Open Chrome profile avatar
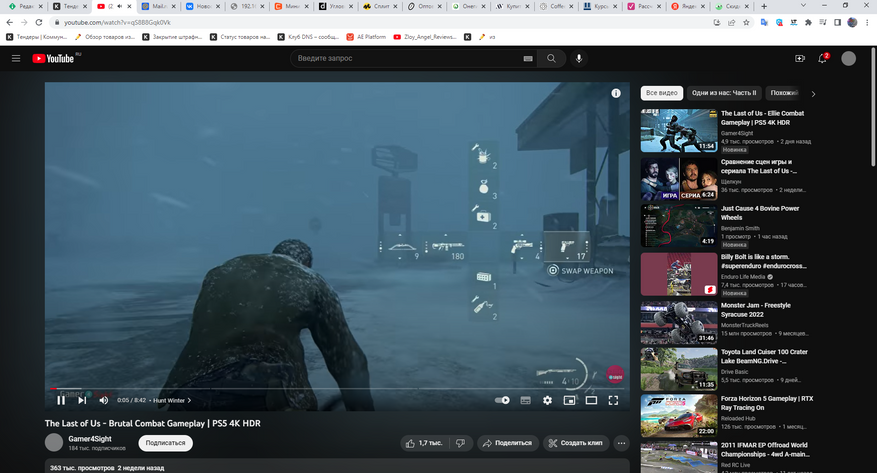 coord(852,22)
